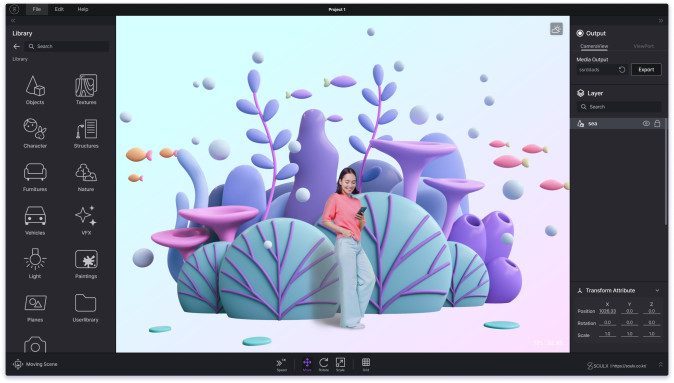Screen dimensions: 674x383
Task: Edit the Rotation Y value
Action: point(629,323)
